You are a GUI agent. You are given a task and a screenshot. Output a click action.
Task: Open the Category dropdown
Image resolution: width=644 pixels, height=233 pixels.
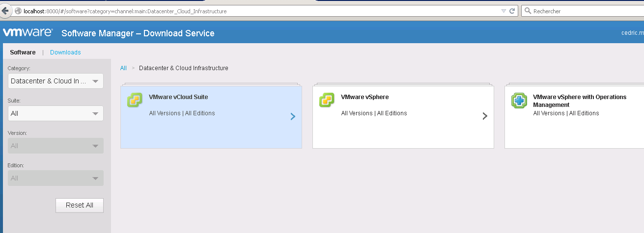click(56, 81)
